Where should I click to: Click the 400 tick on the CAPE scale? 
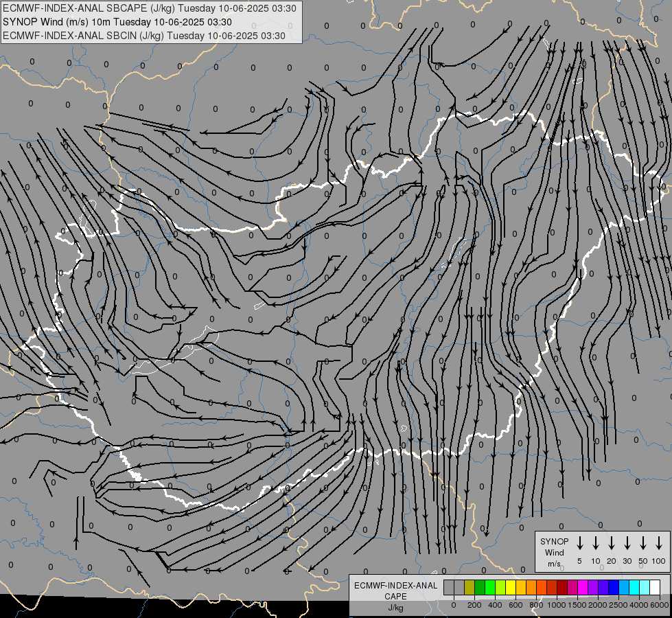[x=495, y=605]
